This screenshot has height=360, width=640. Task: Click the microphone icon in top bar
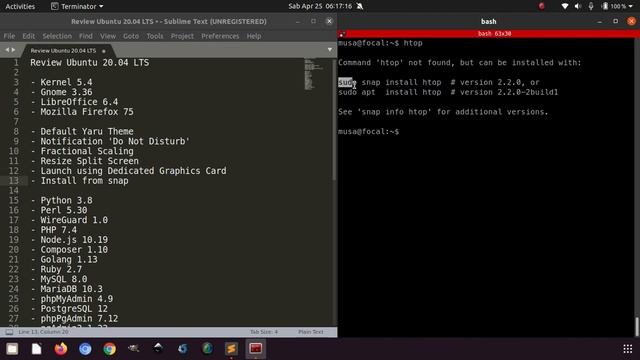point(591,6)
